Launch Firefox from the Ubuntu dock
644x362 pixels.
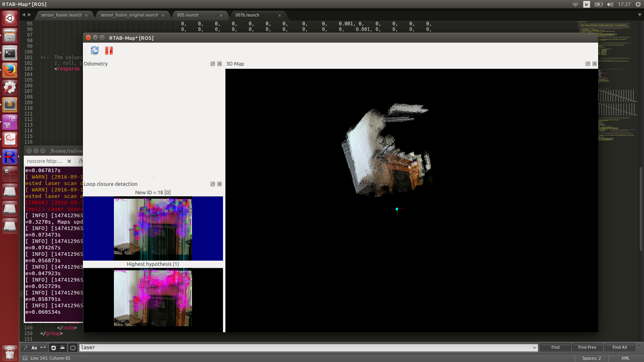tap(10, 70)
